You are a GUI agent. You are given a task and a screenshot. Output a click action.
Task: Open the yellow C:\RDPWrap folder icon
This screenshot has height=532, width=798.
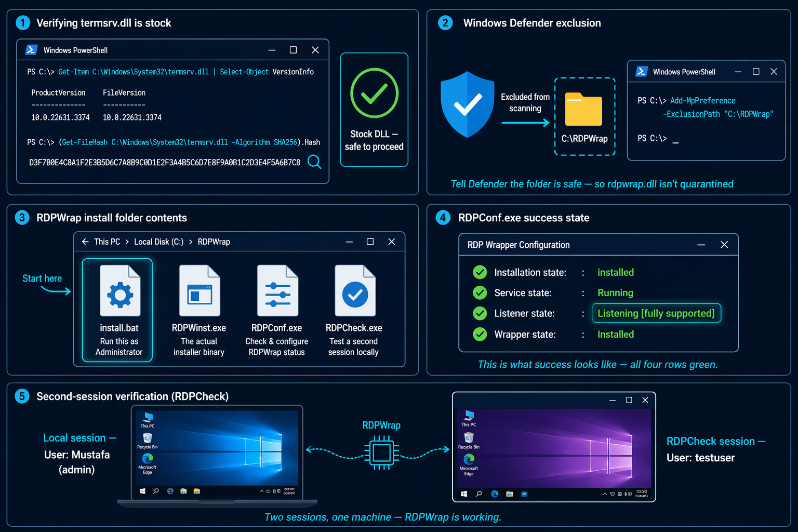point(583,109)
